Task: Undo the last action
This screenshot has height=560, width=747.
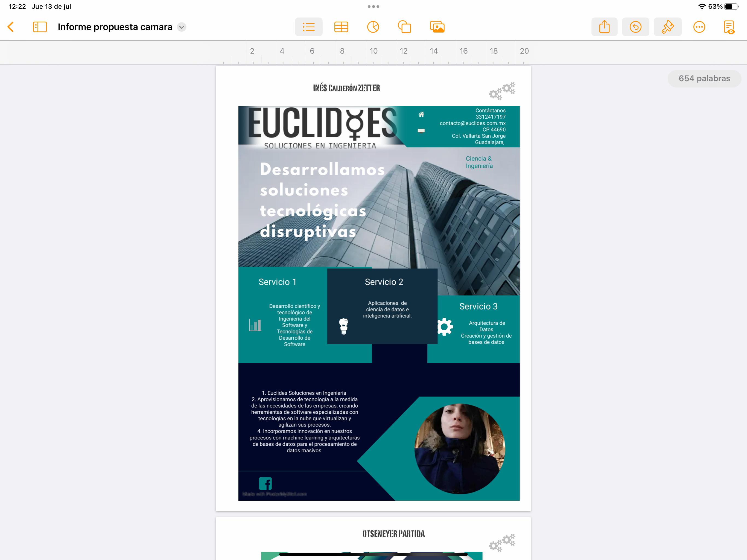Action: point(635,27)
